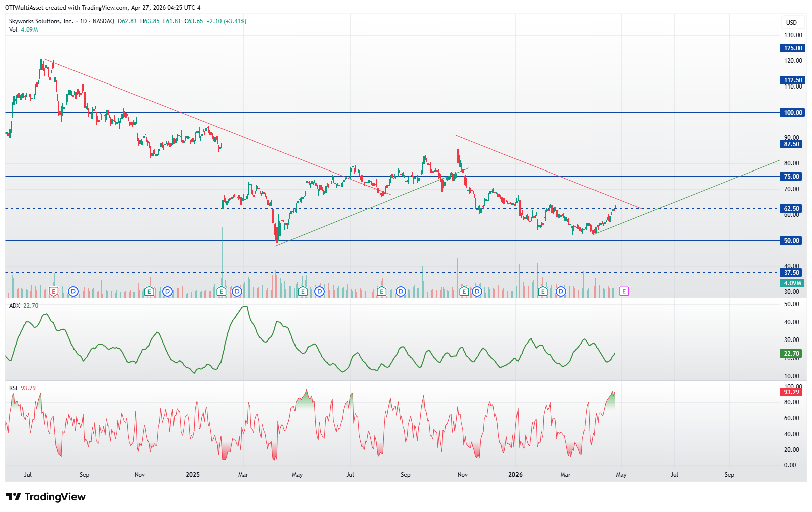
Task: Click the 50.00 support line price label
Action: [791, 240]
